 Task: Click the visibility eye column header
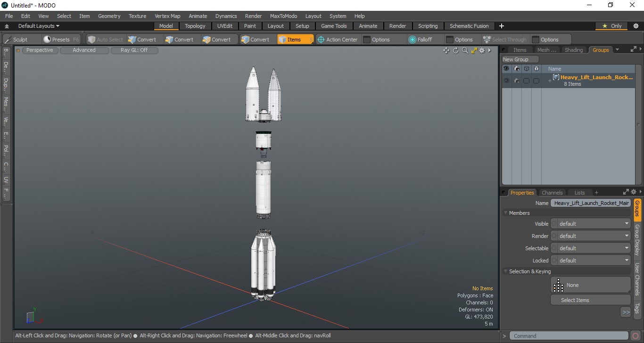pyautogui.click(x=506, y=69)
